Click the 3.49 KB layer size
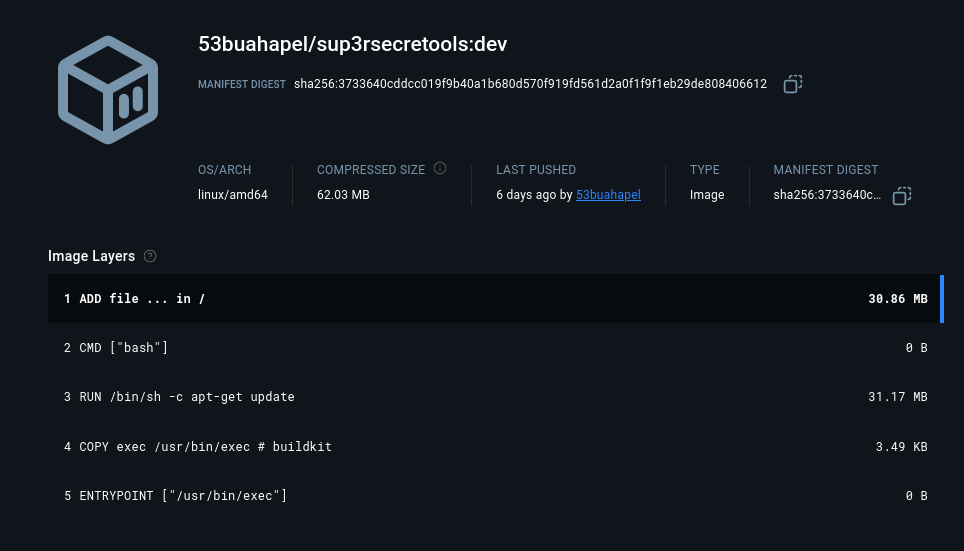The image size is (964, 551). point(901,447)
